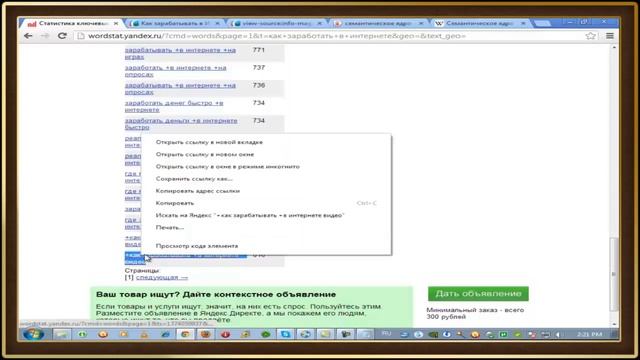This screenshot has height=360, width=640.
Task: Reload the wordstat page
Action: [x=62, y=36]
